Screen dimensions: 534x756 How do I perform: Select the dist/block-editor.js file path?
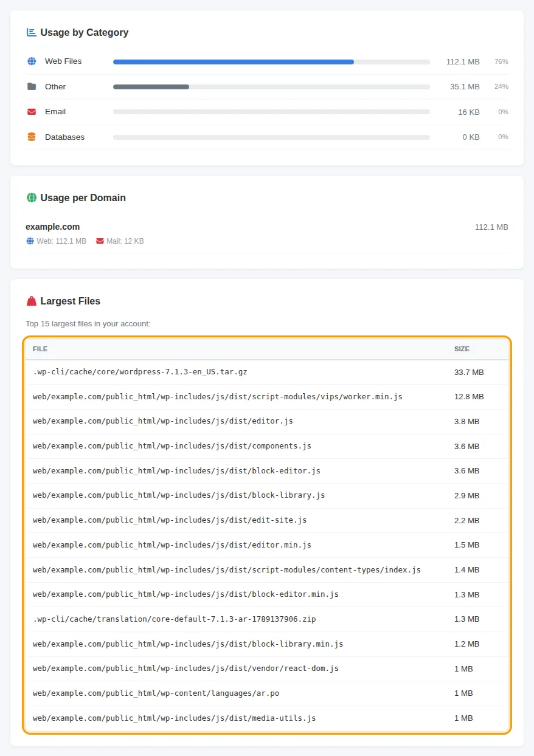pos(176,471)
